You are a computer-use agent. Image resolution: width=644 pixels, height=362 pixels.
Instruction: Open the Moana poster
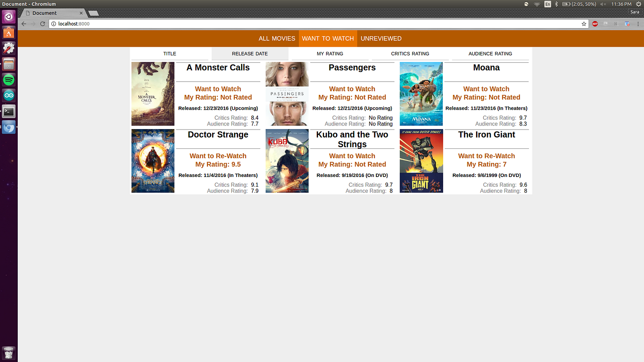coord(421,94)
